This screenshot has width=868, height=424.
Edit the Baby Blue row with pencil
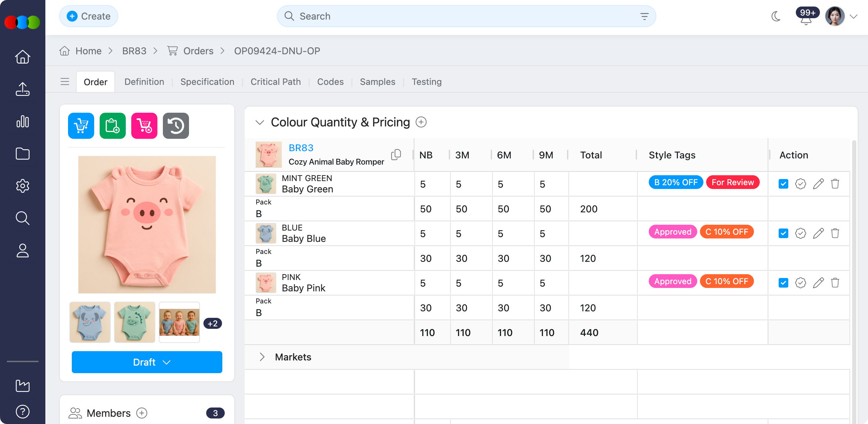tap(818, 233)
